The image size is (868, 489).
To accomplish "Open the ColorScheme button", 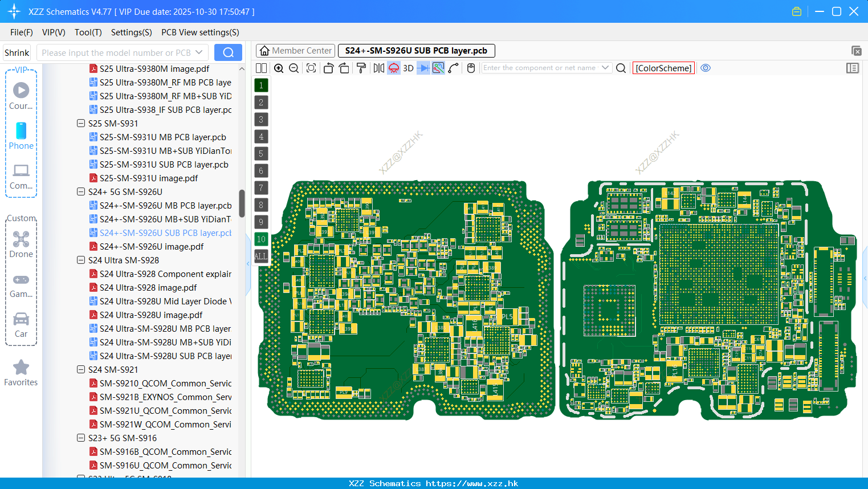I will click(x=663, y=68).
